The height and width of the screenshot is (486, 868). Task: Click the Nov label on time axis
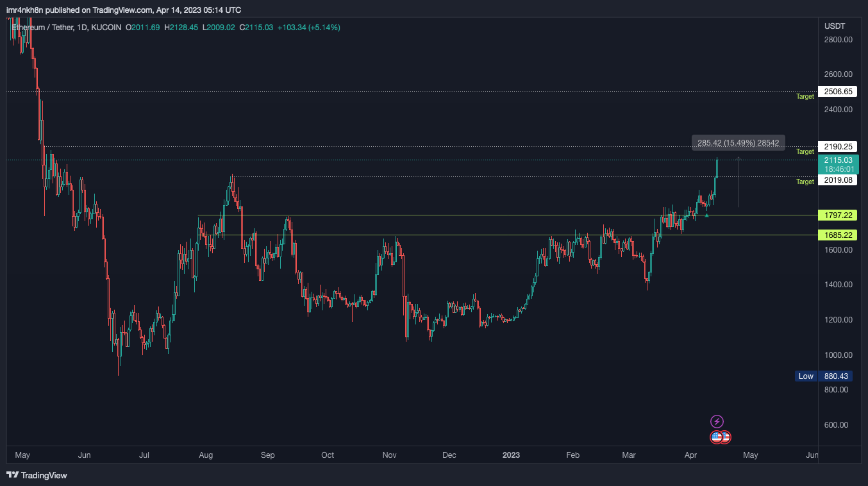coord(389,455)
